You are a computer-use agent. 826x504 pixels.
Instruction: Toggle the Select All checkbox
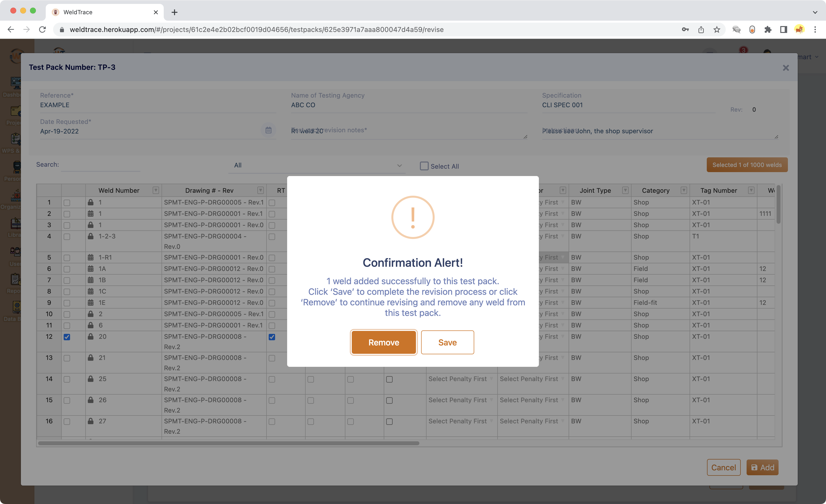424,166
